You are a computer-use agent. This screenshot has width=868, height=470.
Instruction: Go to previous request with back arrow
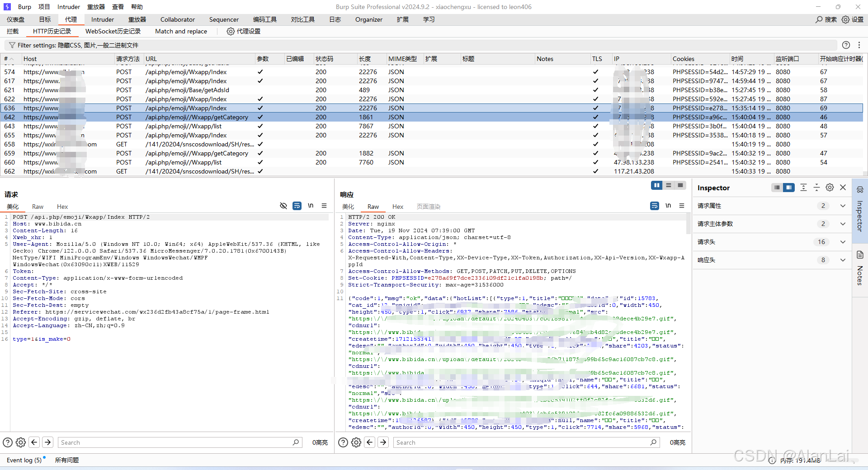(x=34, y=442)
